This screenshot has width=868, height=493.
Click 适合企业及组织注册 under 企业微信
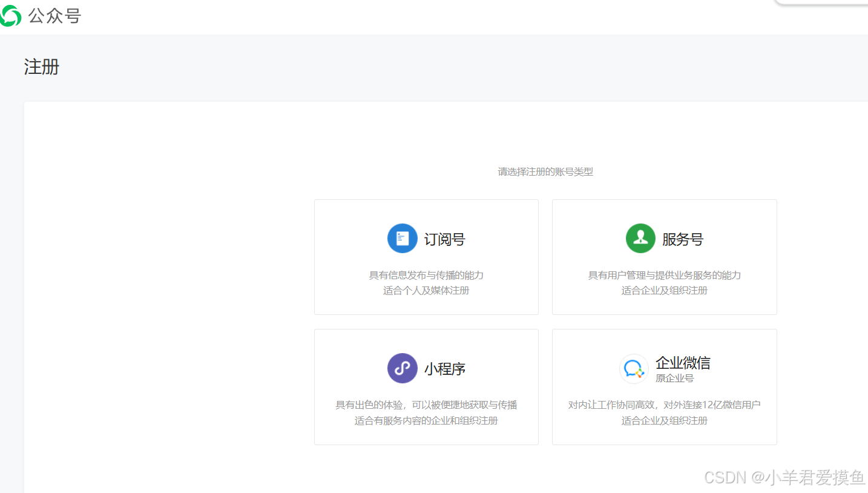tap(665, 421)
